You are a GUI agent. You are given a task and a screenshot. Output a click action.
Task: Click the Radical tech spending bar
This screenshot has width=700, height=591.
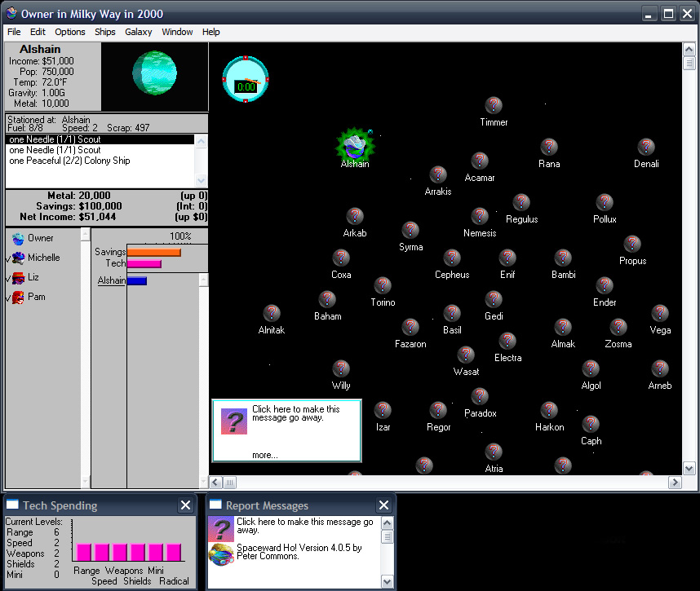click(x=174, y=552)
